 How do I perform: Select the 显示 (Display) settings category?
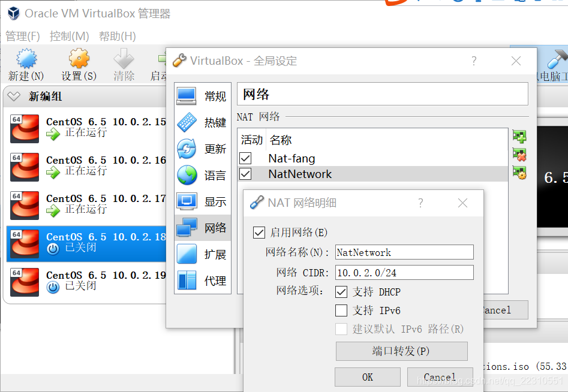pyautogui.click(x=202, y=201)
